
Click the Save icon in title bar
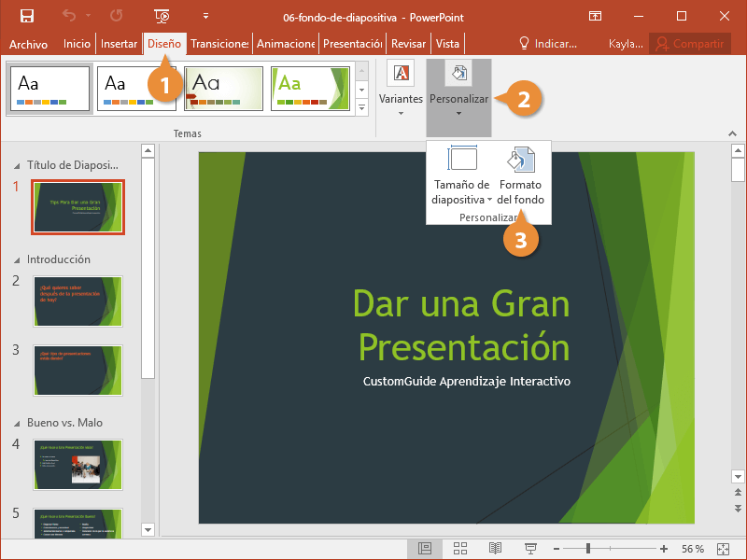(x=26, y=16)
